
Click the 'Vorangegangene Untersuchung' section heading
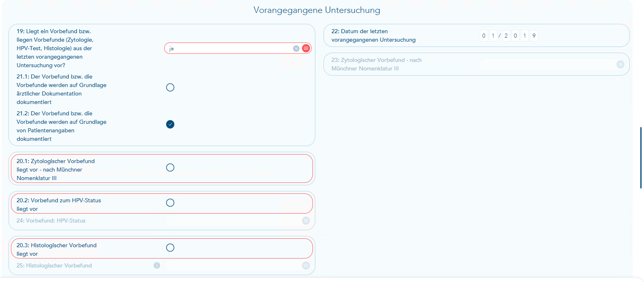[x=317, y=10]
